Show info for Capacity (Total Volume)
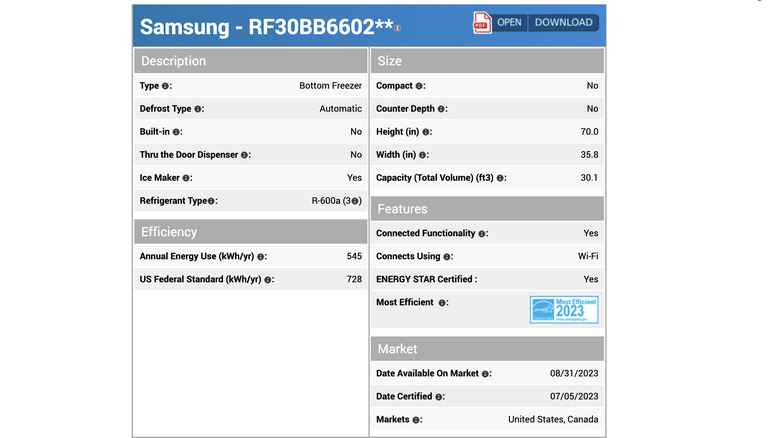 [501, 178]
